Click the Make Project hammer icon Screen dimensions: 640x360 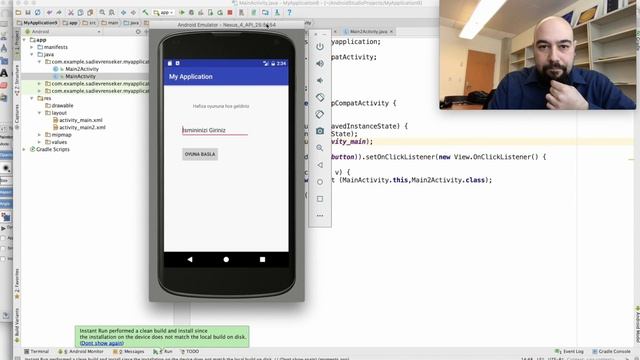(145, 13)
